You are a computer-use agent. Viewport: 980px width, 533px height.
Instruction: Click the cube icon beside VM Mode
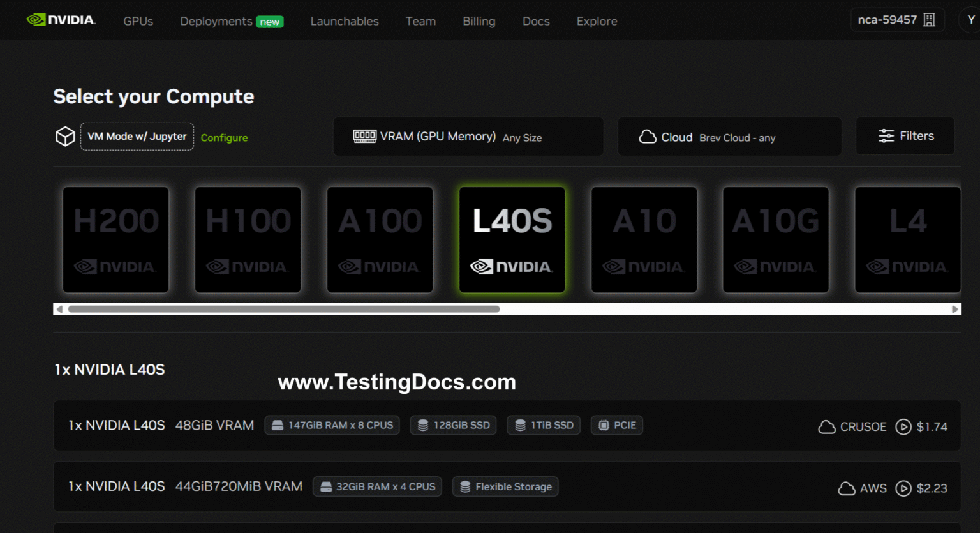click(x=65, y=136)
